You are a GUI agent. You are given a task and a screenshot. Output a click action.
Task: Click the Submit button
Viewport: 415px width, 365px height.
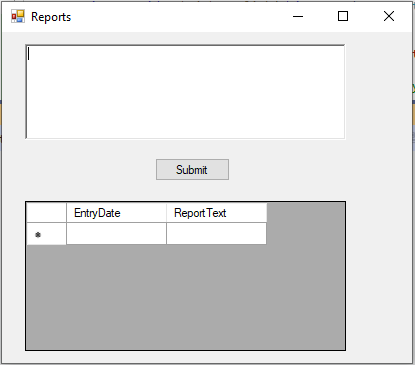[192, 169]
